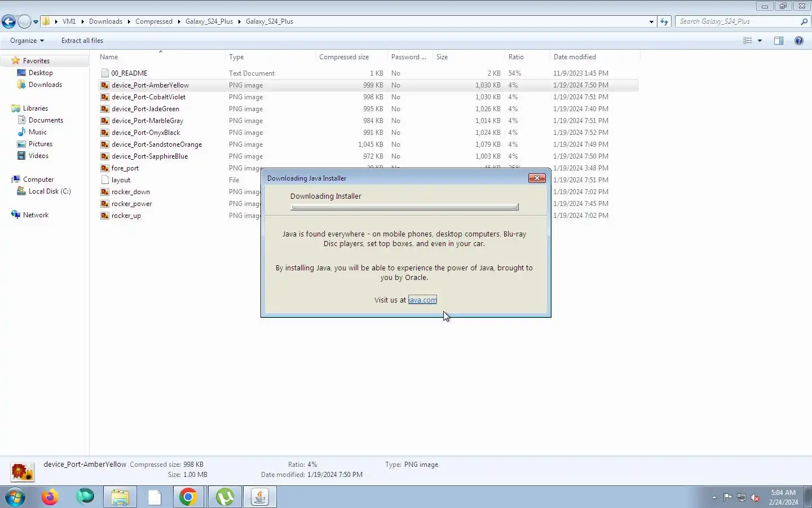Click the Windows Start button

click(x=15, y=497)
